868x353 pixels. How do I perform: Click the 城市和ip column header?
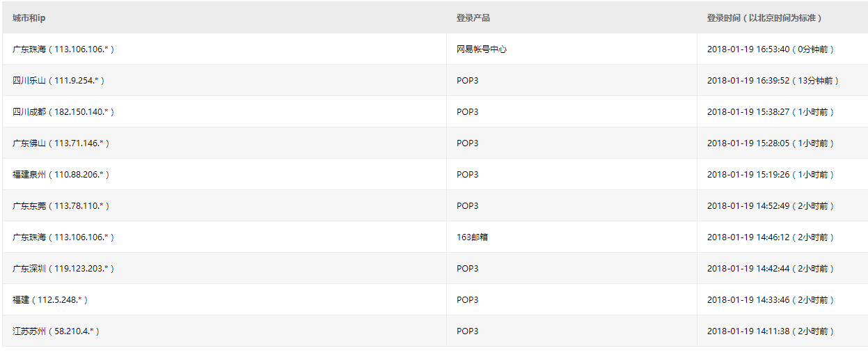point(29,18)
